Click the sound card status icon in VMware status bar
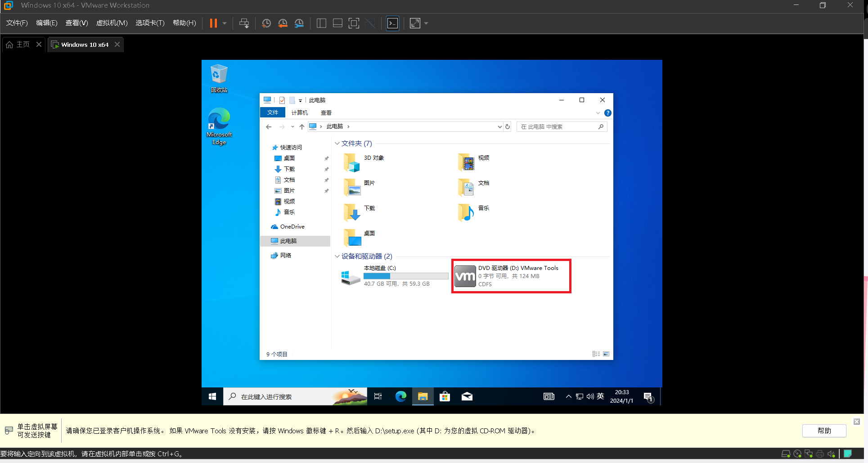Viewport: 868px width, 463px height. point(831,454)
